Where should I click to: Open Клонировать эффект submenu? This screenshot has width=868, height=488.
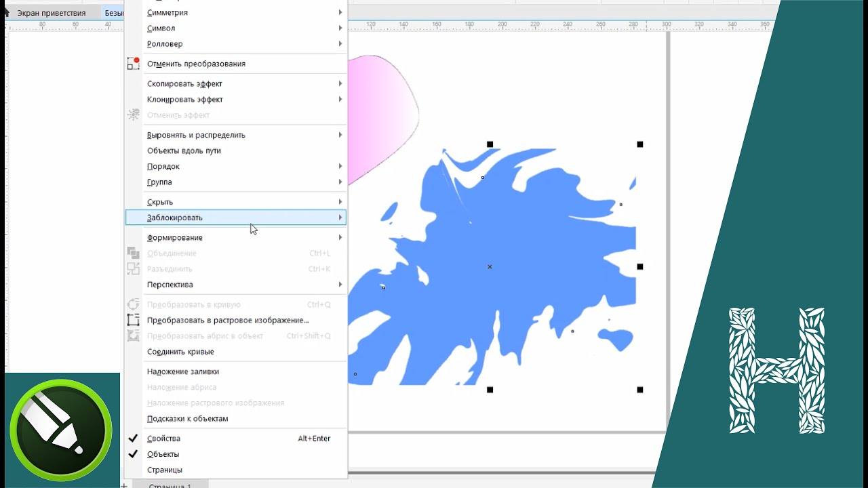click(x=235, y=99)
